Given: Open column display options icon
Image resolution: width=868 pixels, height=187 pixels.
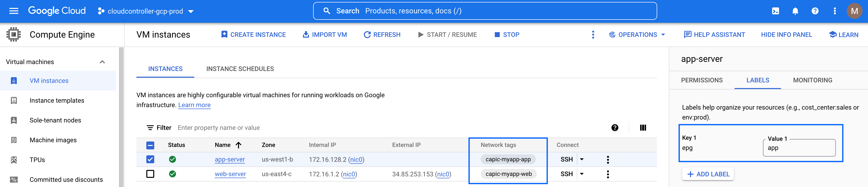Looking at the screenshot, I should [x=643, y=128].
